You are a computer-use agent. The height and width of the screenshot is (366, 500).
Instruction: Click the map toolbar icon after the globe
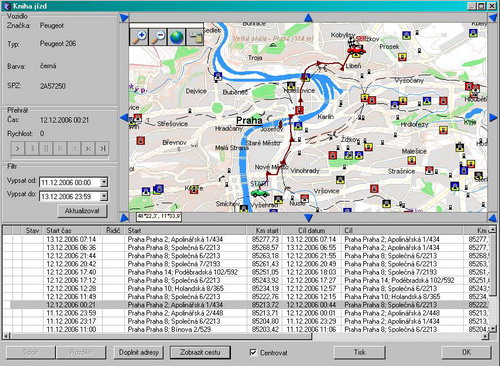[x=195, y=37]
